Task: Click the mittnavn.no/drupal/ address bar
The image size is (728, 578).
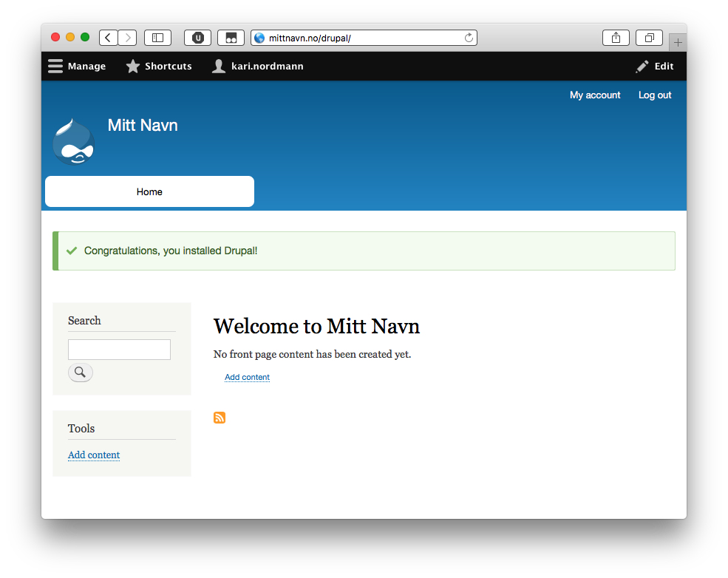Action: 364,38
